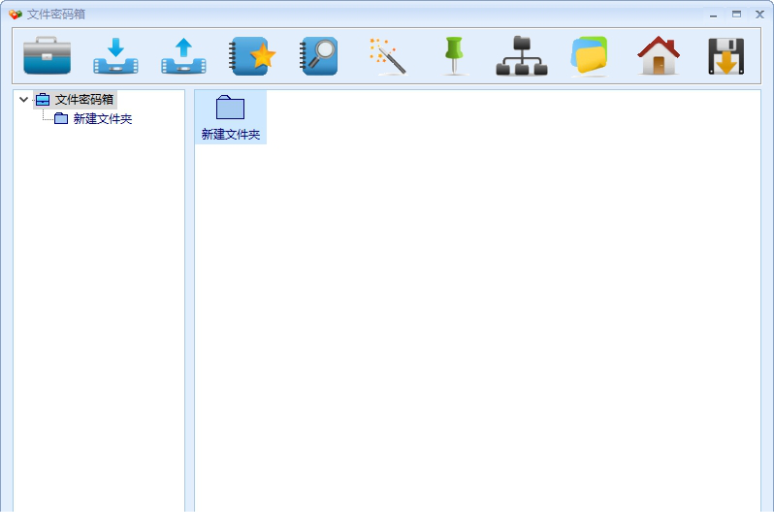774x532 pixels.
Task: Close the 文件密码箱 window
Action: coord(759,15)
